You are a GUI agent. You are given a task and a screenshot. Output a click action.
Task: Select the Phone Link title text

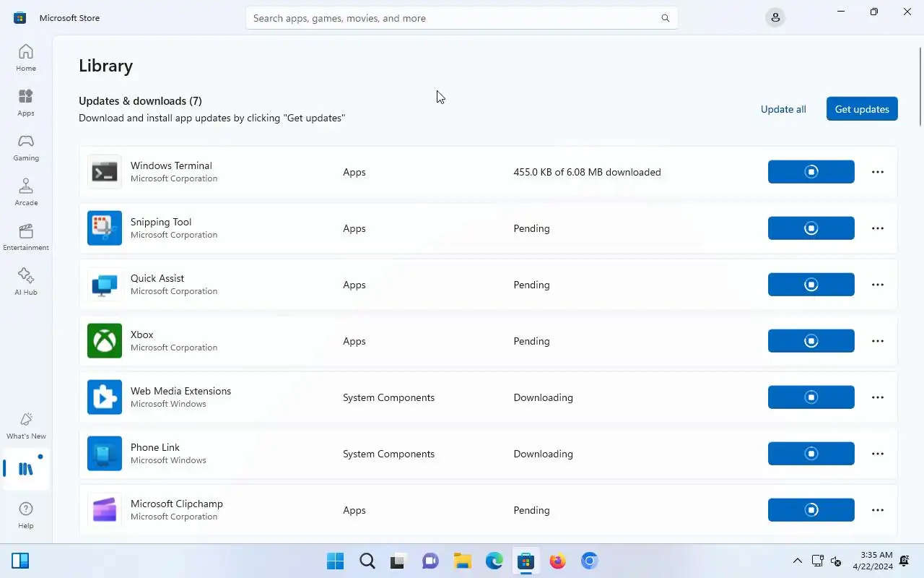pos(155,447)
